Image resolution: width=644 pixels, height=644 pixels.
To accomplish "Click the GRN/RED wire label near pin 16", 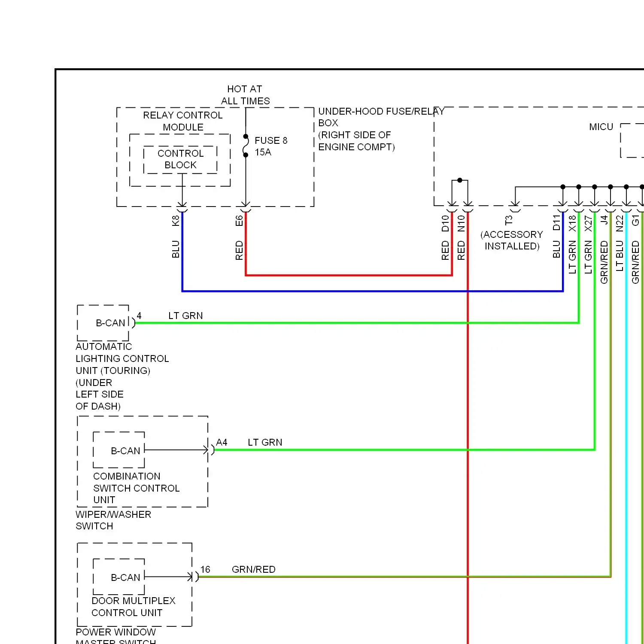I will [x=253, y=569].
